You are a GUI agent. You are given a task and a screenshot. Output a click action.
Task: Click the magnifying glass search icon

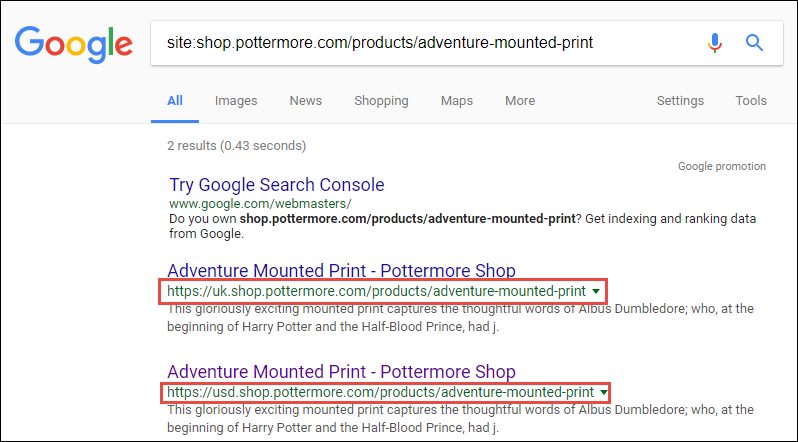tap(755, 43)
